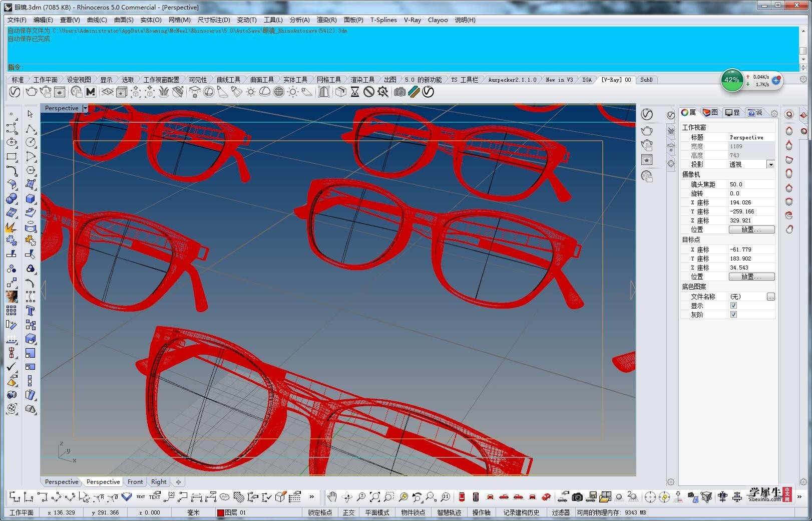Click 摄像机 位置 放置 button

tap(751, 229)
